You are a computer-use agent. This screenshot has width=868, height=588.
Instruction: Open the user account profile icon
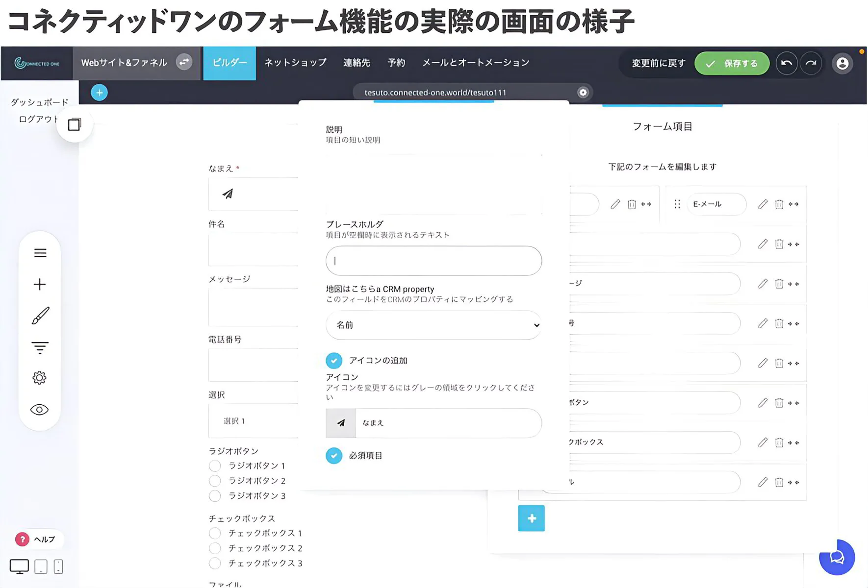(842, 63)
